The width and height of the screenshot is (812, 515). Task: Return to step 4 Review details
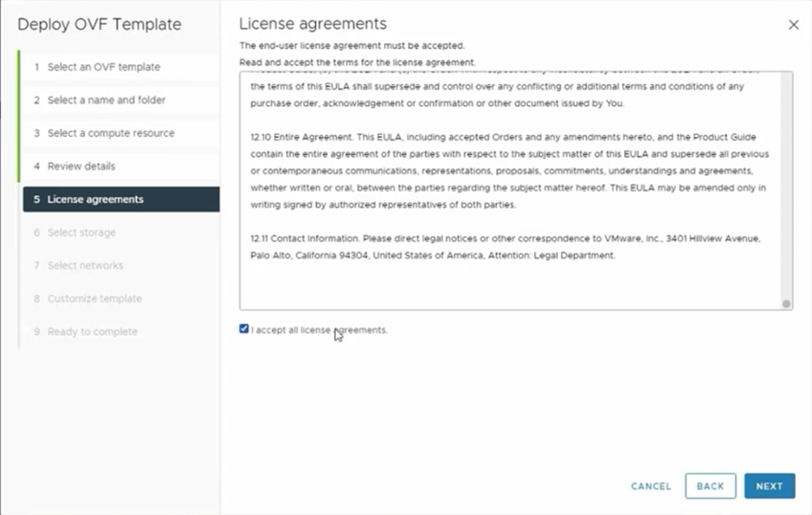(81, 167)
